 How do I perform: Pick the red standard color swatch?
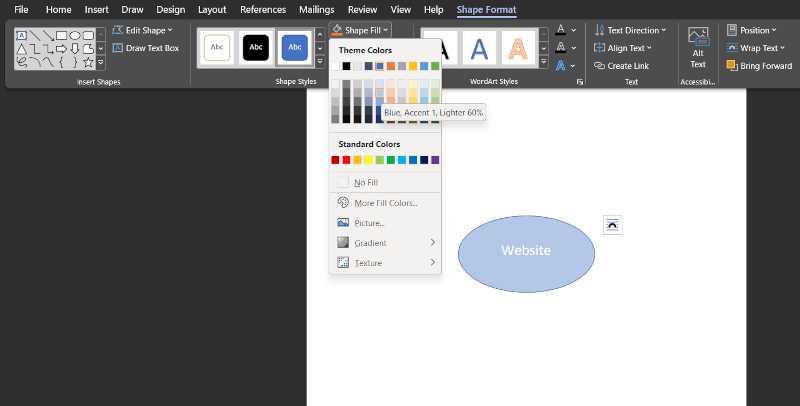[x=347, y=160]
